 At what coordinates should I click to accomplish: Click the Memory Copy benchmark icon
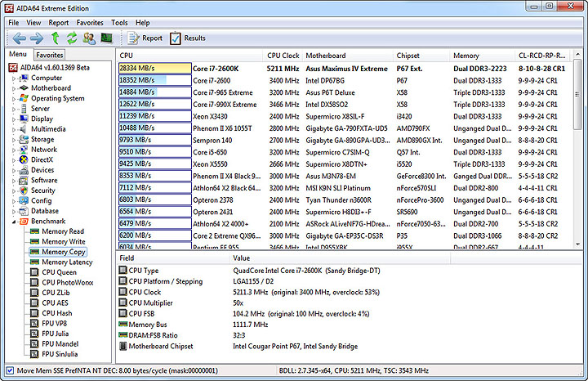34,252
